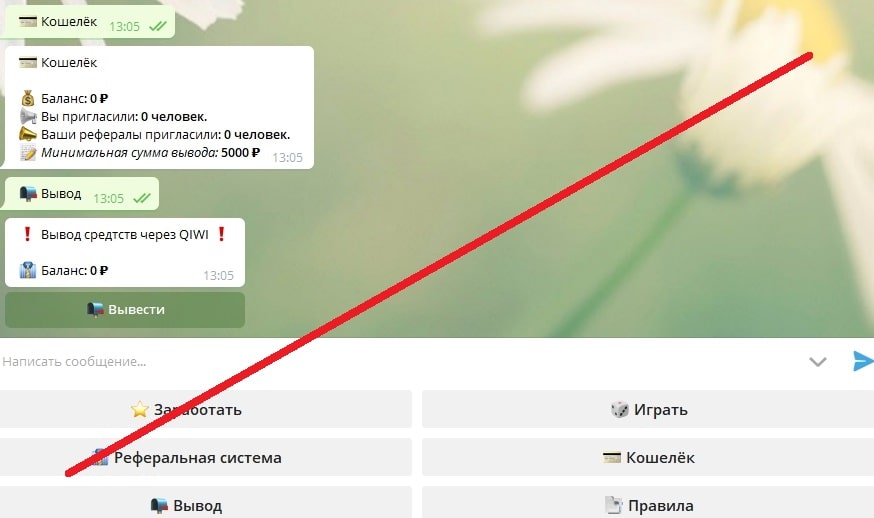Open the Заработать keyboard button
The height and width of the screenshot is (518, 874).
[x=206, y=409]
